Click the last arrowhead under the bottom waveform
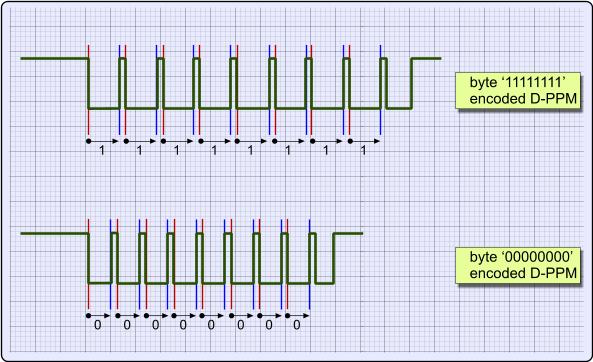Image resolution: width=593 pixels, height=362 pixels. (306, 315)
